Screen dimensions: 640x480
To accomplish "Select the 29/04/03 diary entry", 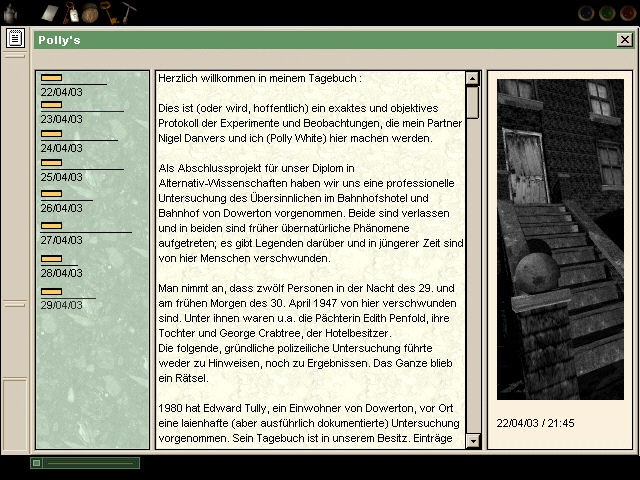I will point(61,305).
